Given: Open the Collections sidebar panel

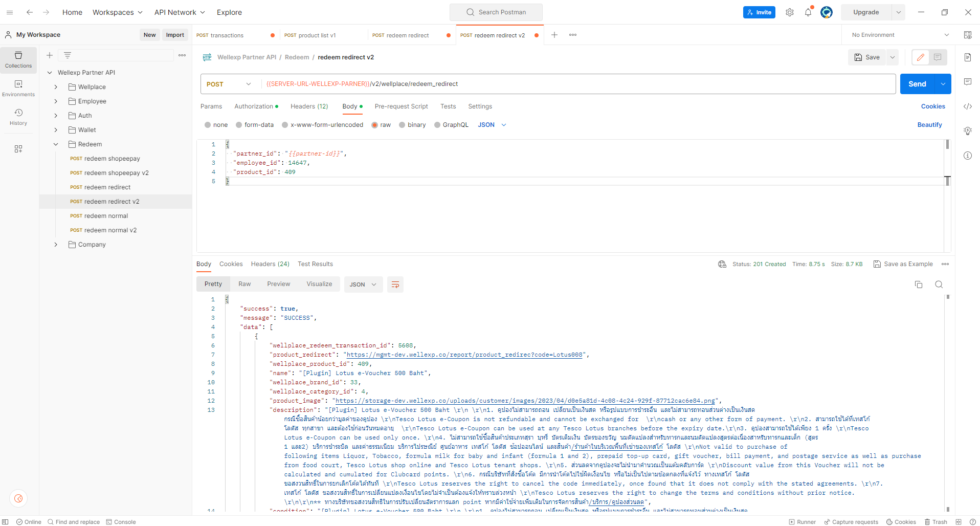Looking at the screenshot, I should [18, 60].
